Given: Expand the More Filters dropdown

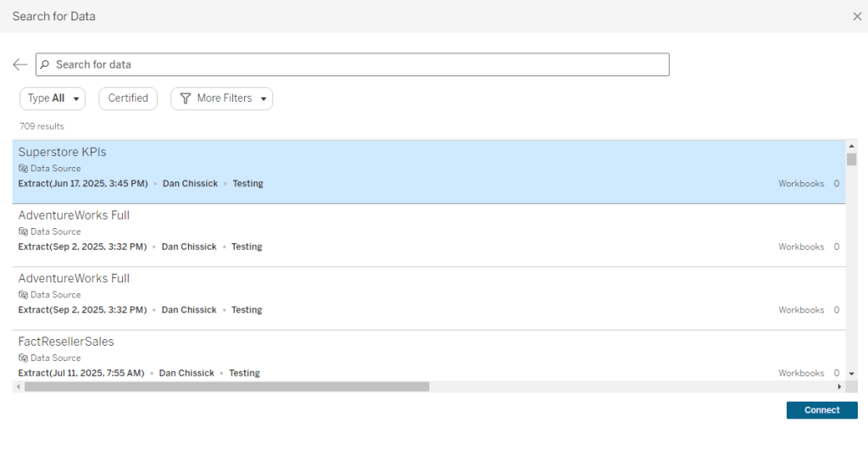Looking at the screenshot, I should (222, 98).
